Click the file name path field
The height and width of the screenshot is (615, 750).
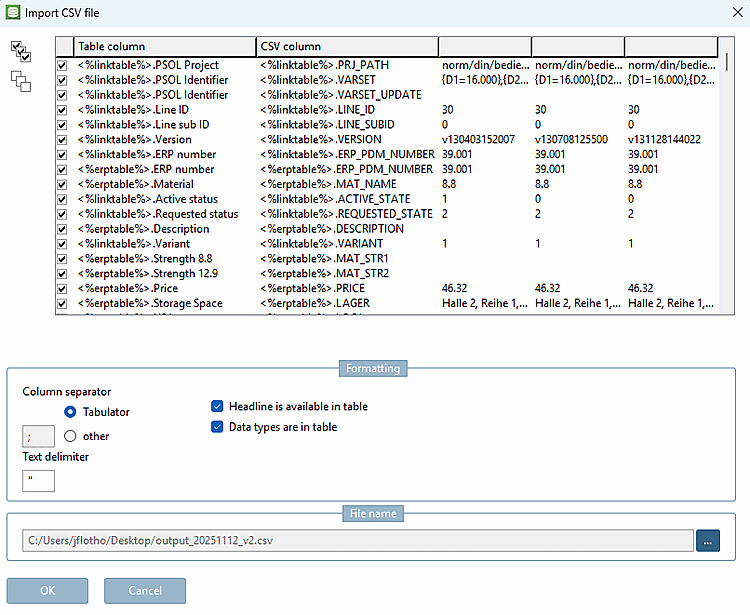point(358,541)
